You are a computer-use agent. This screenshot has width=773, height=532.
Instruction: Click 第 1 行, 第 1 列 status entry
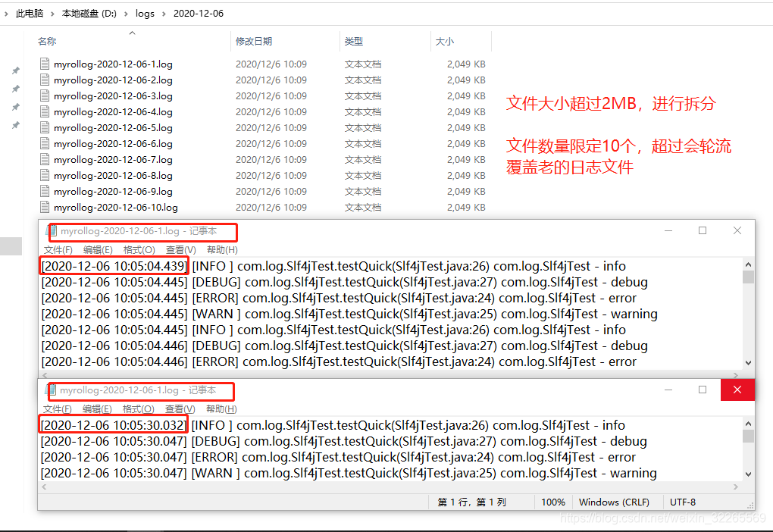click(471, 502)
